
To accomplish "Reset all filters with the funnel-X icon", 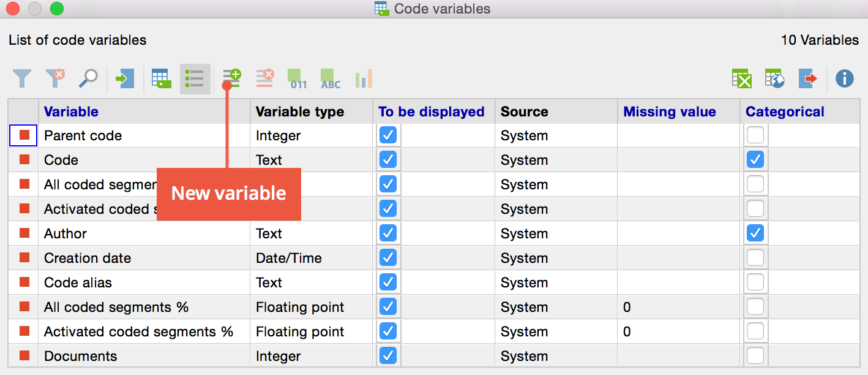I will [55, 78].
